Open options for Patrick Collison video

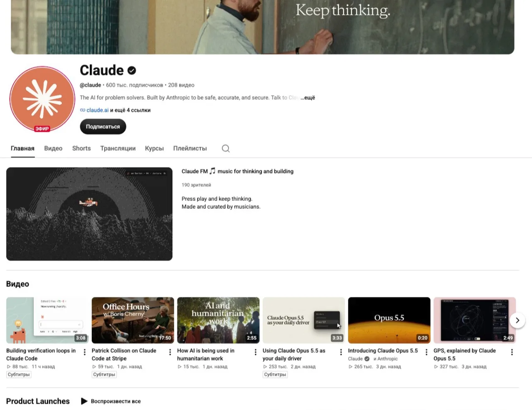[x=170, y=352]
